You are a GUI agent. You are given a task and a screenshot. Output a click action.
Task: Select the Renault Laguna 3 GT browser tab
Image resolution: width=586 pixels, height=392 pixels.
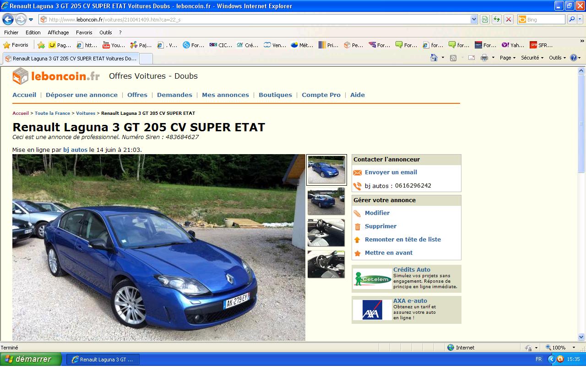71,59
